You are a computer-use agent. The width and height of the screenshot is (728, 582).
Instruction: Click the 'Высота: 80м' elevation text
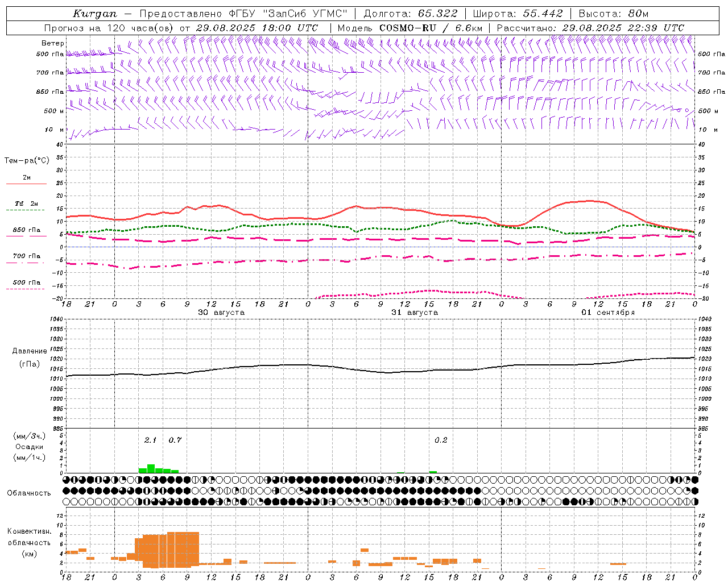click(614, 14)
